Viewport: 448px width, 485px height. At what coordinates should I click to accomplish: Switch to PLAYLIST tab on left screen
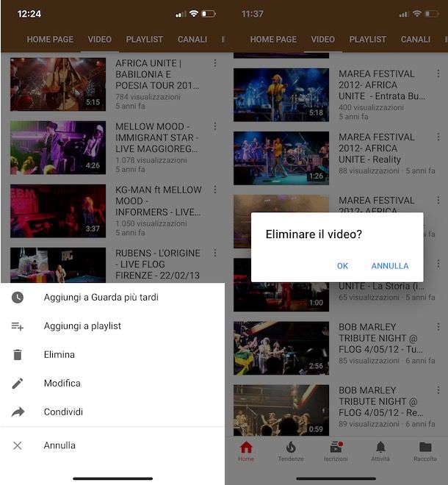pyautogui.click(x=145, y=40)
